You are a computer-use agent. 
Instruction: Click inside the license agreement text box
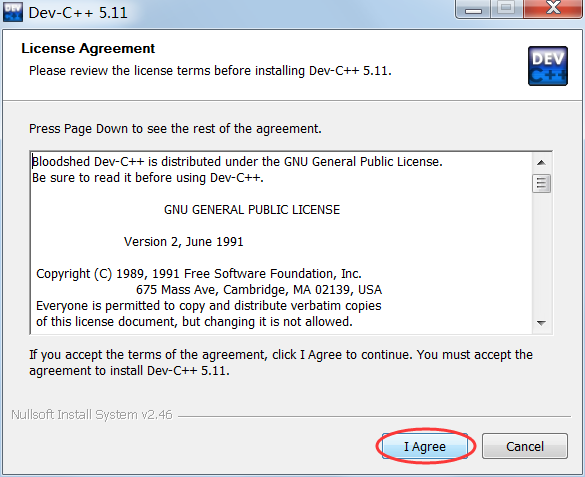coord(281,242)
